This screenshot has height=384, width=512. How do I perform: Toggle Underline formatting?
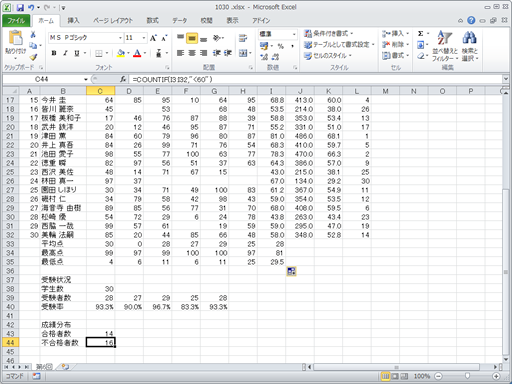[x=77, y=53]
